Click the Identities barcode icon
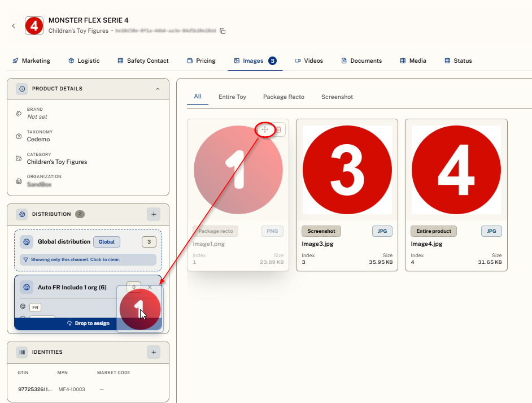The width and height of the screenshot is (532, 403). point(22,352)
